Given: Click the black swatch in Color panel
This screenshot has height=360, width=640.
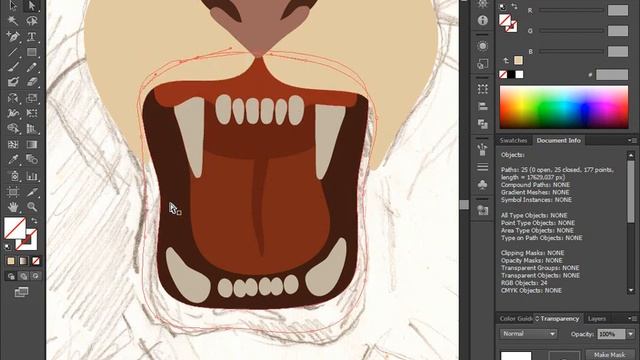Looking at the screenshot, I should pos(511,74).
